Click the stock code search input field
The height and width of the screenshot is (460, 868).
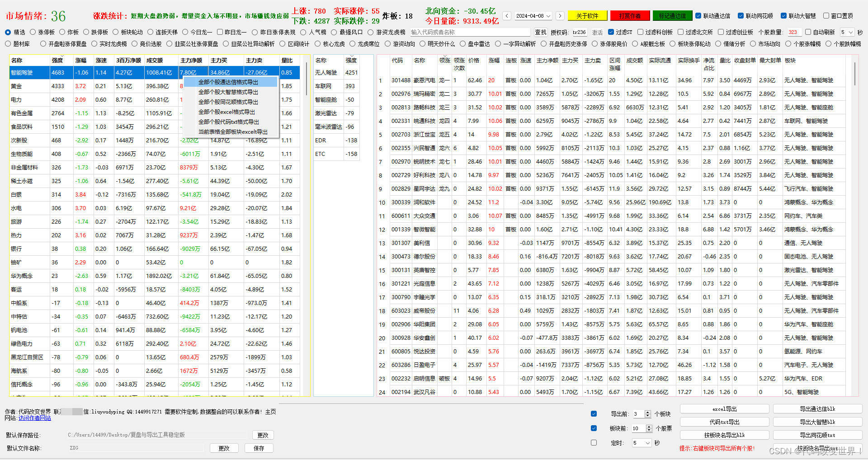pyautogui.click(x=470, y=32)
